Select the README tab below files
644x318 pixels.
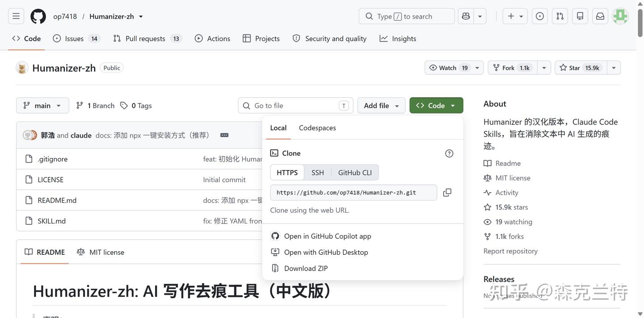[45, 252]
